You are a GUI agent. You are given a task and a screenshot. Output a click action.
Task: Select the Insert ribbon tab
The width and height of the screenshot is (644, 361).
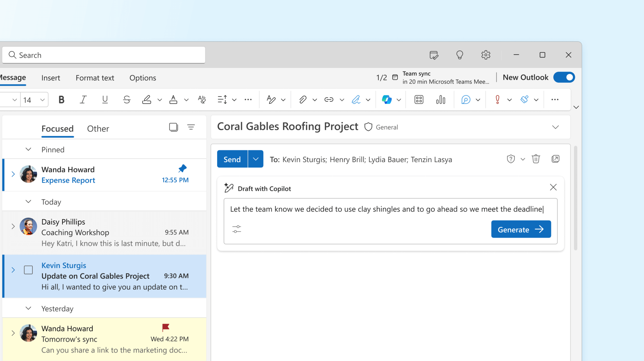51,78
